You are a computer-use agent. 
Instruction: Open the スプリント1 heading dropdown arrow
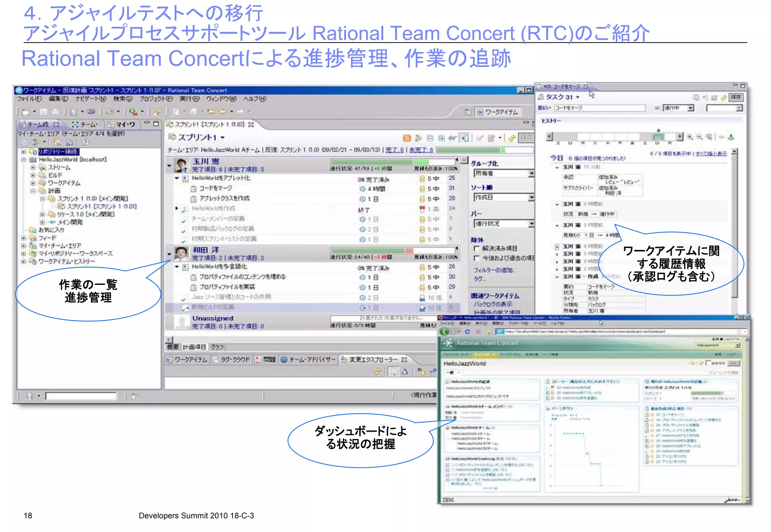(x=222, y=138)
